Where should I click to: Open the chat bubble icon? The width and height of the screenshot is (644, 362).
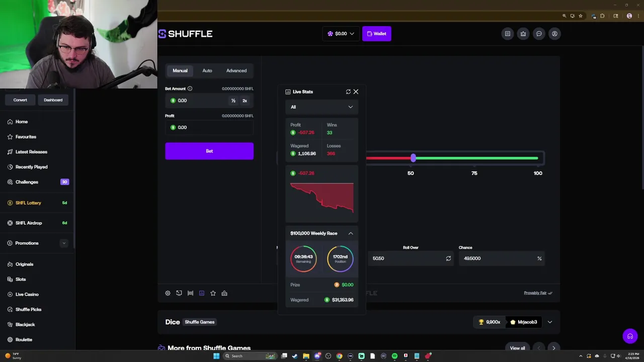[x=539, y=34]
